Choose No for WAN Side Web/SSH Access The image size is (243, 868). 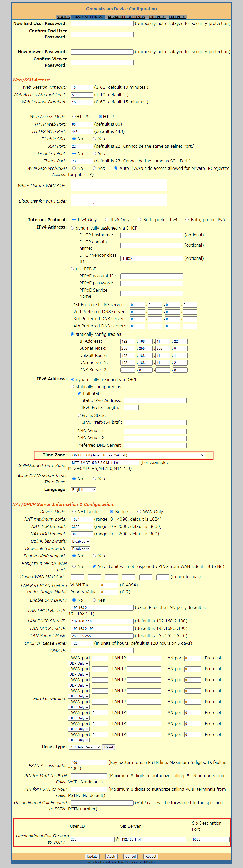74,168
